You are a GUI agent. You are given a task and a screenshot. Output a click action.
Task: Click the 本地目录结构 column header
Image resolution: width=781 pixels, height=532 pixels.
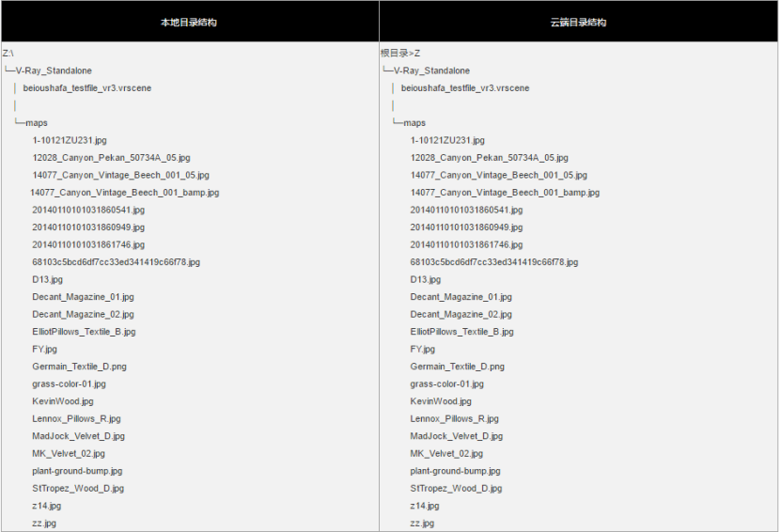tap(189, 23)
